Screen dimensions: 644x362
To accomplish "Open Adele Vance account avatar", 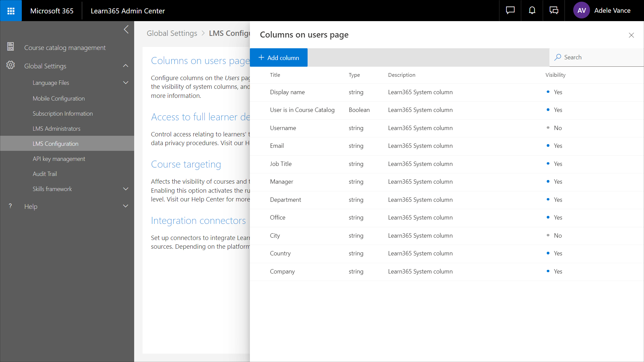I will 582,10.
